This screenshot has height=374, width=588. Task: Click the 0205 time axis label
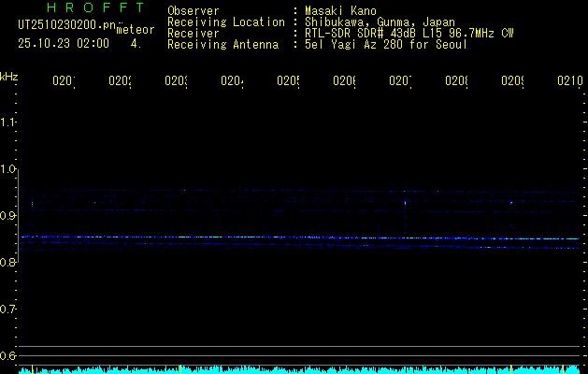pyautogui.click(x=288, y=80)
